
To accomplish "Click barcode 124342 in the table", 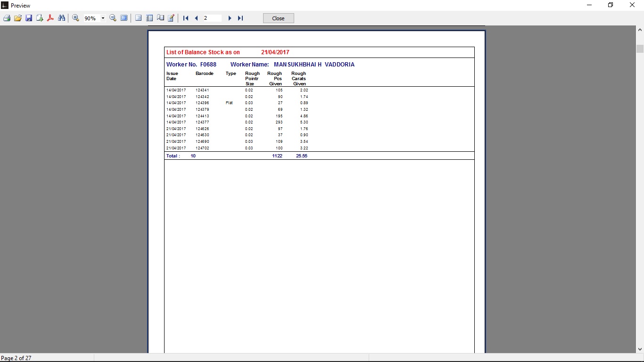I will click(x=202, y=97).
